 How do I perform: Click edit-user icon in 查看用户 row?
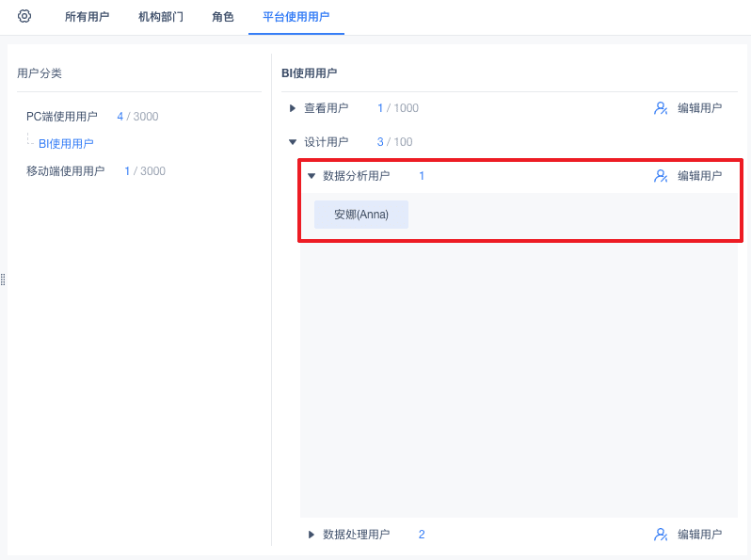click(661, 108)
